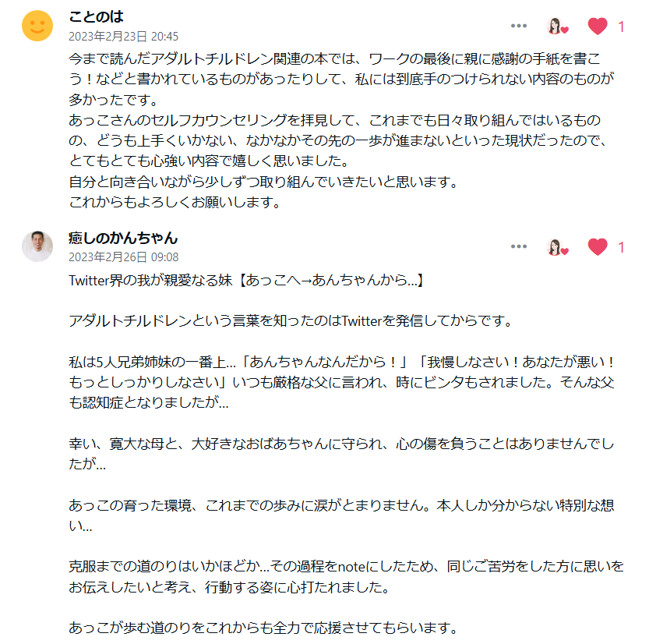Click the sentence starting '自分と向き合いながら少しずつ'
The image size is (656, 644).
coord(262,182)
